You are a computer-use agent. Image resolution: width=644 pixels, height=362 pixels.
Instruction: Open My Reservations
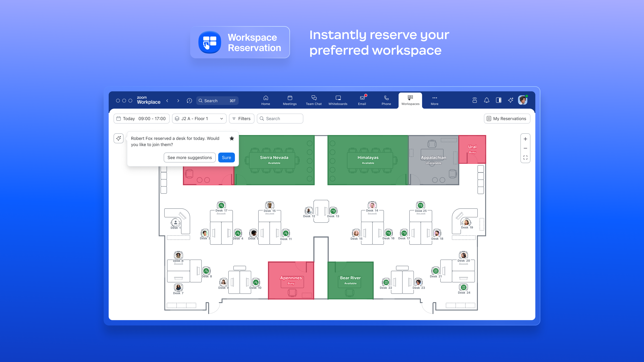(507, 119)
